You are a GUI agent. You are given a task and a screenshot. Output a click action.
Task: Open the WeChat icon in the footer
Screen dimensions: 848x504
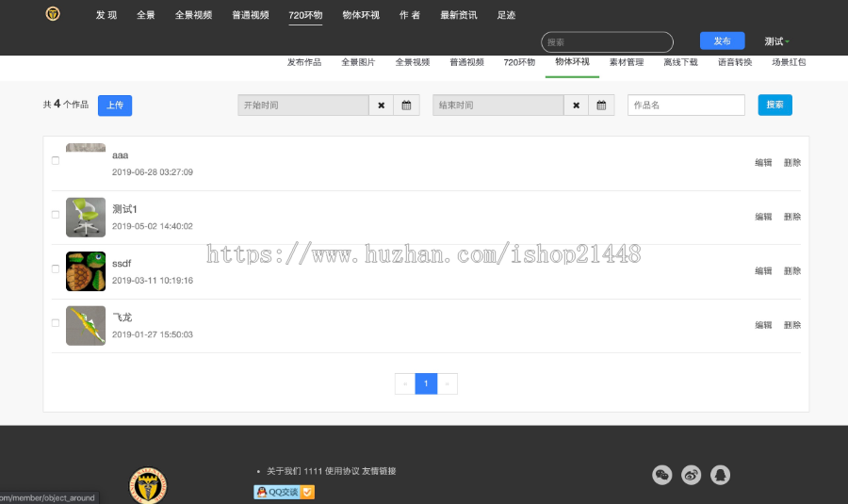point(662,475)
